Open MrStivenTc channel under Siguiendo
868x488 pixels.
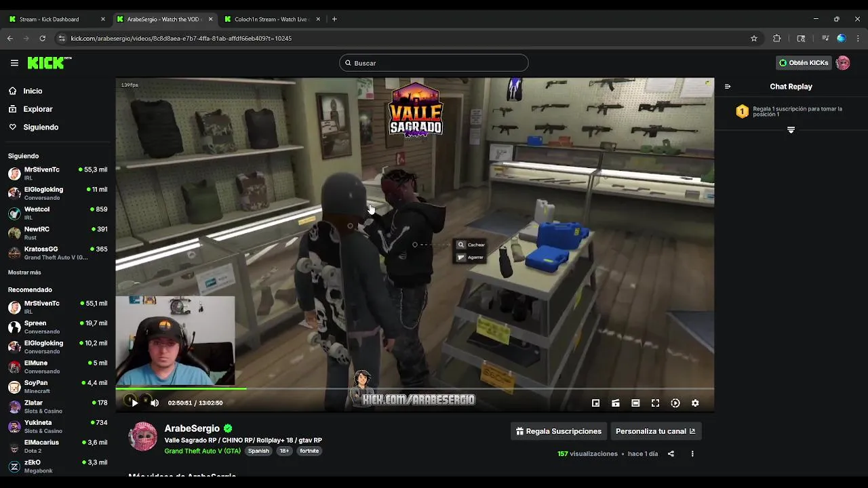[58, 173]
